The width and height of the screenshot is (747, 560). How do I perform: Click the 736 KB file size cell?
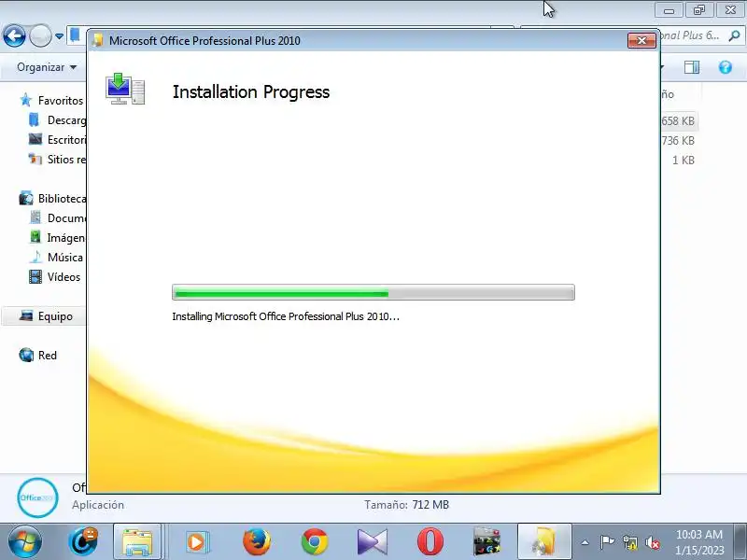point(678,141)
